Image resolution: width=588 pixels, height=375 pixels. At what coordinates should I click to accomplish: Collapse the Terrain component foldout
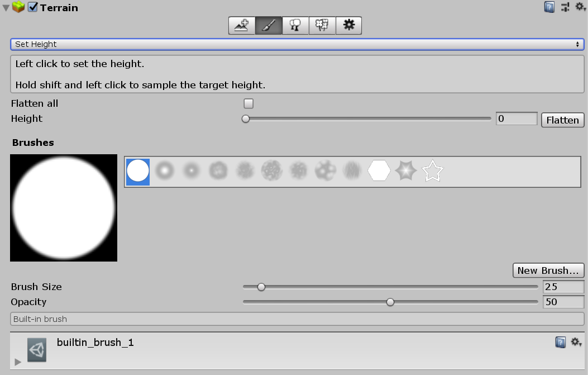click(6, 7)
